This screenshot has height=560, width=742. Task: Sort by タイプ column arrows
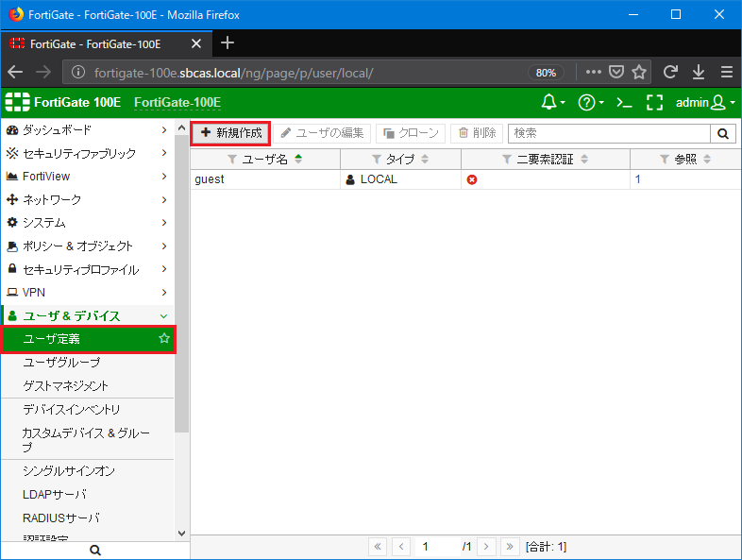coord(425,159)
